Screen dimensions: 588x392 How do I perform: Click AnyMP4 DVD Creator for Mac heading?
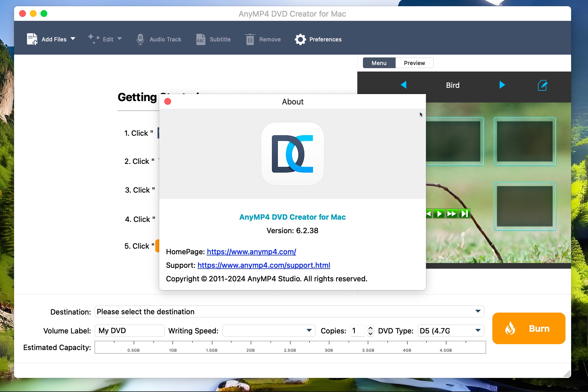292,217
